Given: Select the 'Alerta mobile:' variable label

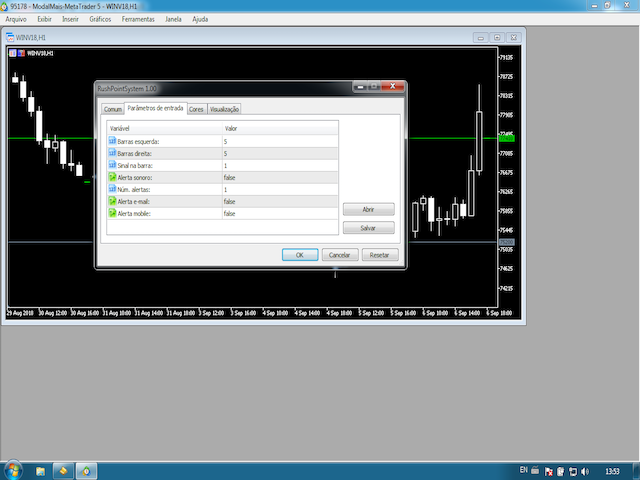Looking at the screenshot, I should point(134,213).
